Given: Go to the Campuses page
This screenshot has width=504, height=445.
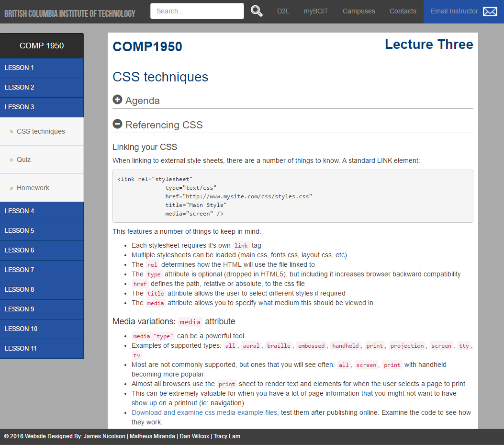Looking at the screenshot, I should [x=358, y=11].
